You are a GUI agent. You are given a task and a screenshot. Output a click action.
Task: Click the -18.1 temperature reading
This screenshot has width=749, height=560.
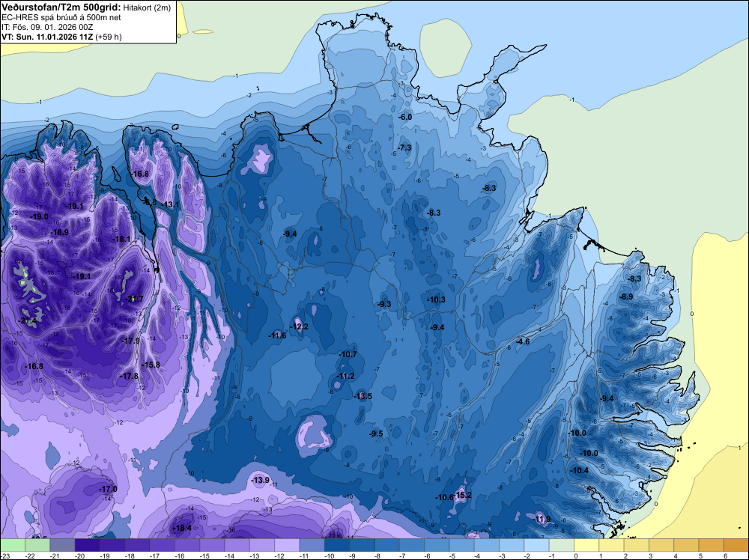121,239
